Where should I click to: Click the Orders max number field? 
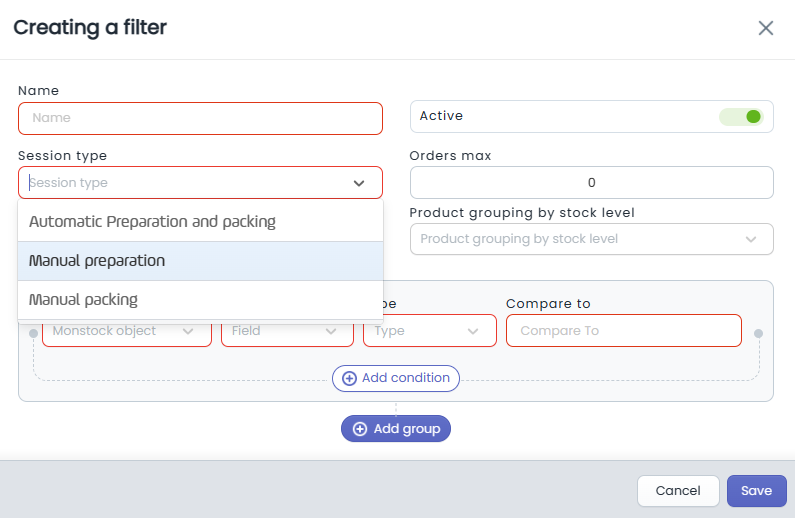(x=591, y=183)
